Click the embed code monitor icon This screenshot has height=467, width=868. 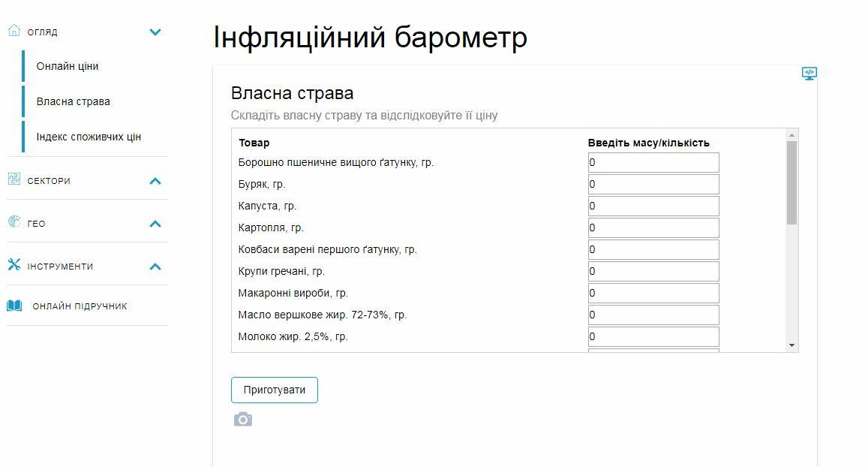[809, 74]
